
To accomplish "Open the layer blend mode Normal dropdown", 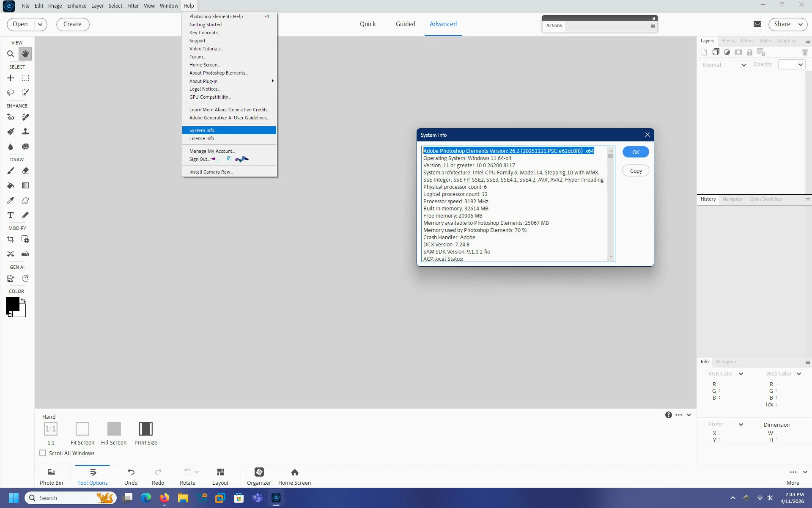I will (724, 65).
